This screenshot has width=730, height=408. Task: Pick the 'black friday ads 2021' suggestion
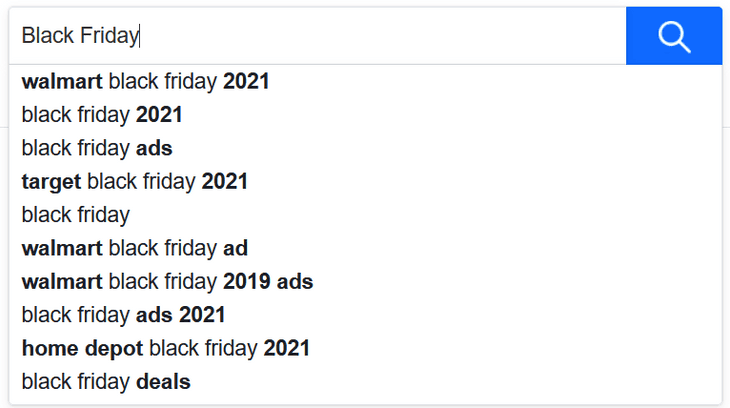click(123, 314)
